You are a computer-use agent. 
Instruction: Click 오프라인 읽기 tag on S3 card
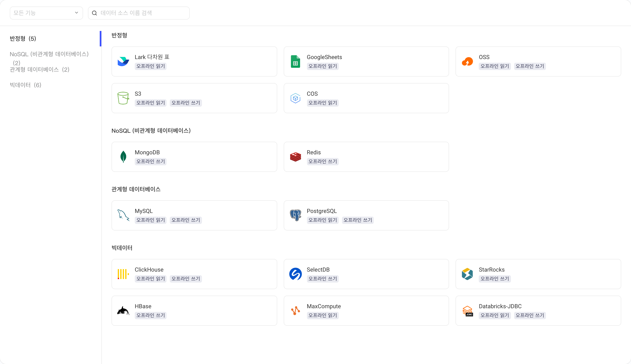[150, 103]
